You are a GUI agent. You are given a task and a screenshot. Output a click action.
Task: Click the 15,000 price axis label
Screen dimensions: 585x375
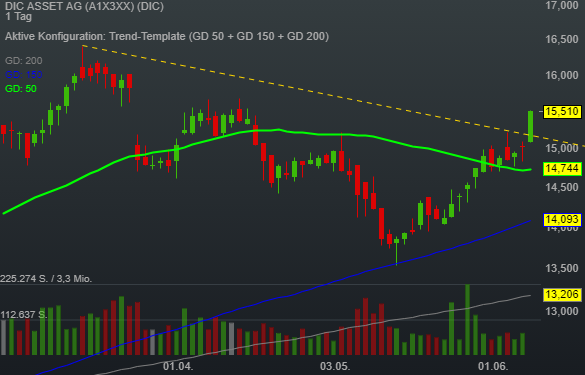(x=561, y=148)
